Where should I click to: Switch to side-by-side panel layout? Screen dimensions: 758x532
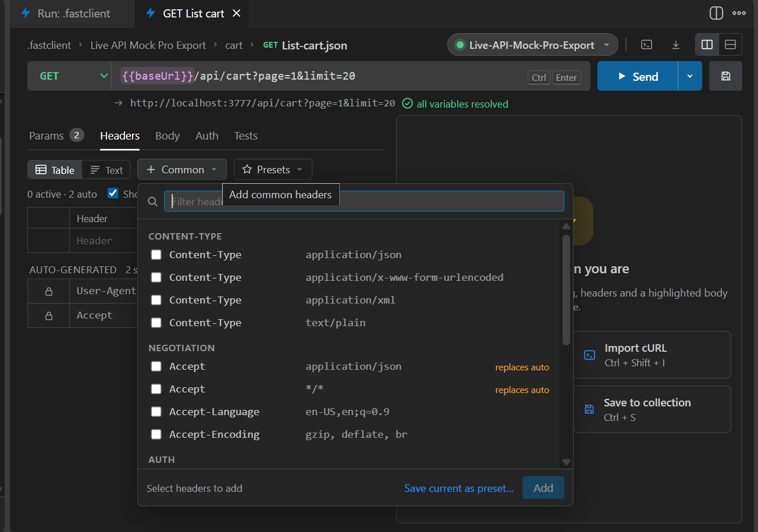707,45
